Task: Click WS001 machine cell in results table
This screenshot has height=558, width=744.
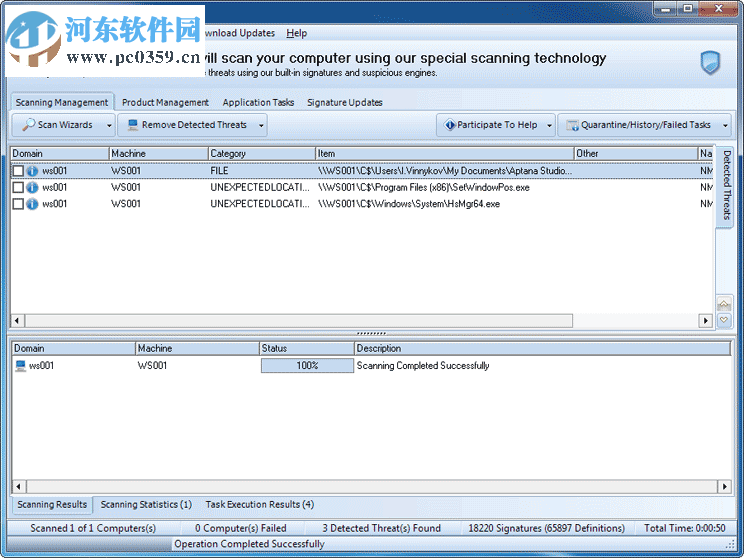Action: click(152, 366)
